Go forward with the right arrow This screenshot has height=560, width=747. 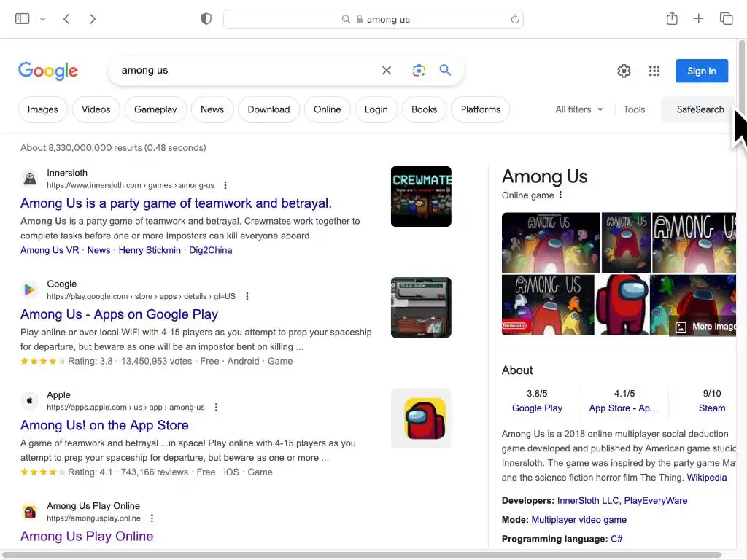click(x=93, y=19)
